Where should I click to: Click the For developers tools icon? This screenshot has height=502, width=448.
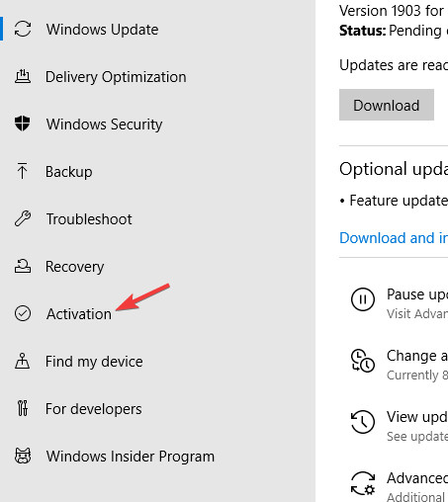23,408
